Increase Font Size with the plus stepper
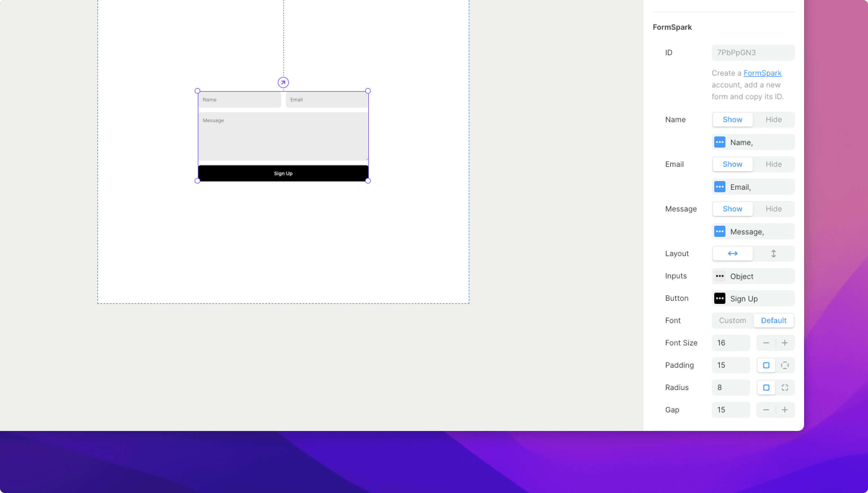 (785, 343)
